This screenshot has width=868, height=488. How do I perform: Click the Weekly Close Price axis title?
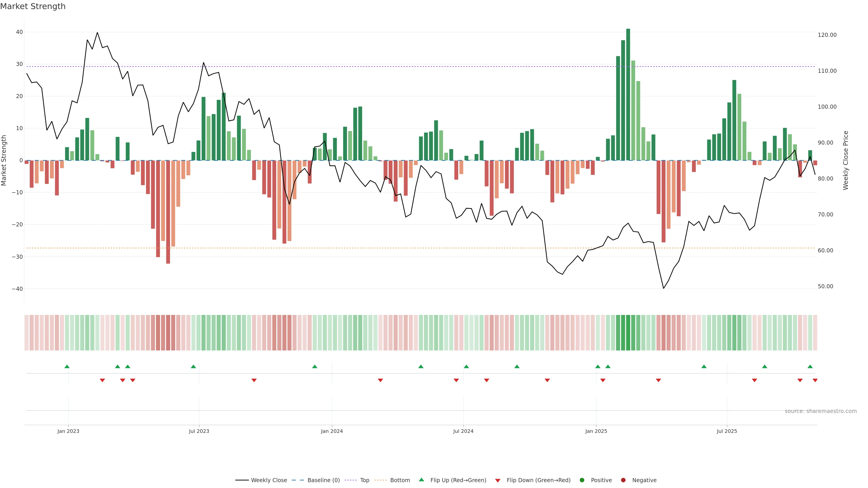click(x=845, y=160)
